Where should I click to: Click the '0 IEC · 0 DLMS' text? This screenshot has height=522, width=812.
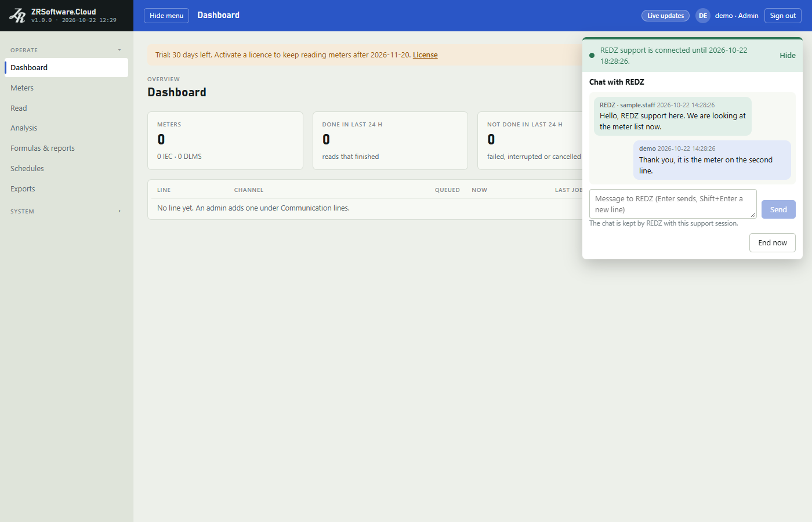(x=179, y=157)
